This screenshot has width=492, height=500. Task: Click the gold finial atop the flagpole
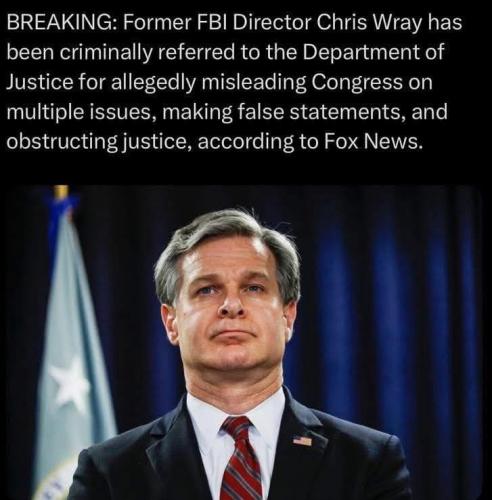[62, 192]
